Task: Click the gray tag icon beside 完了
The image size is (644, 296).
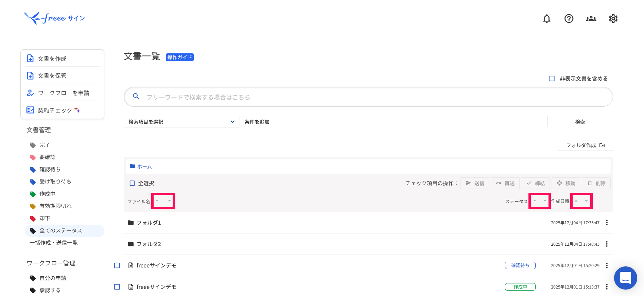Action: [33, 145]
